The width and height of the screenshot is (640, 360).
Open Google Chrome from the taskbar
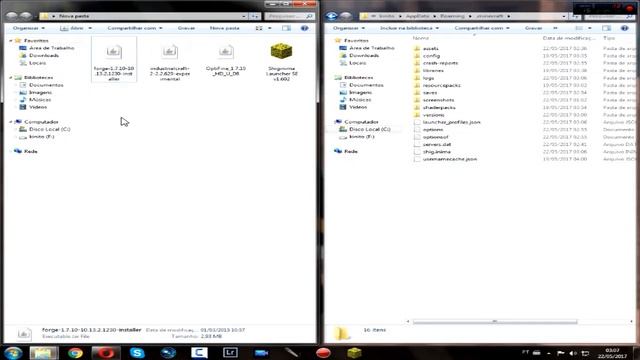click(x=75, y=353)
